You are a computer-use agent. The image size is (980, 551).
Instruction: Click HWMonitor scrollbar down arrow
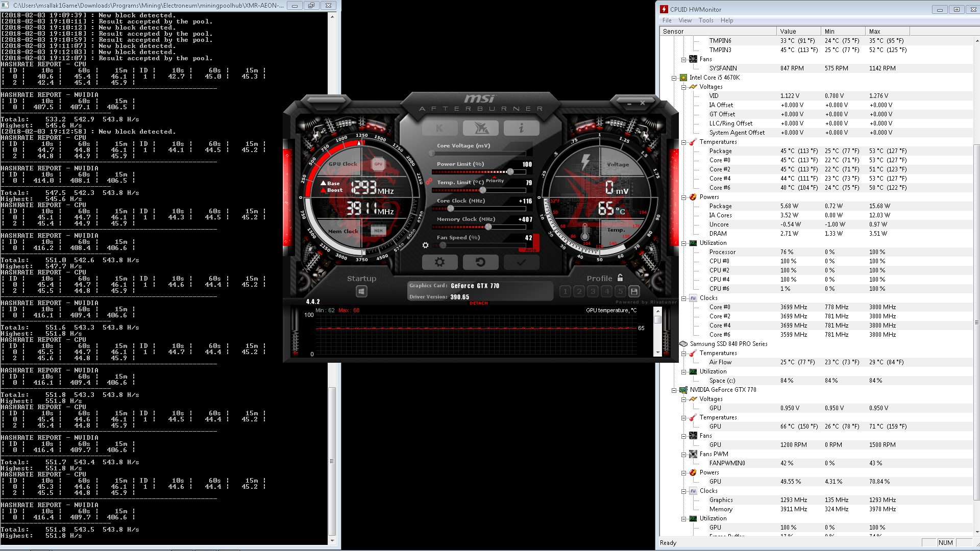[x=977, y=533]
